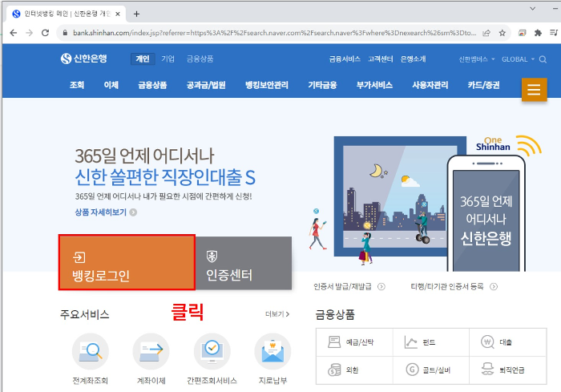Screen dimensions: 561x392
Task: Select 예금/신탁 product icon
Action: (334, 341)
